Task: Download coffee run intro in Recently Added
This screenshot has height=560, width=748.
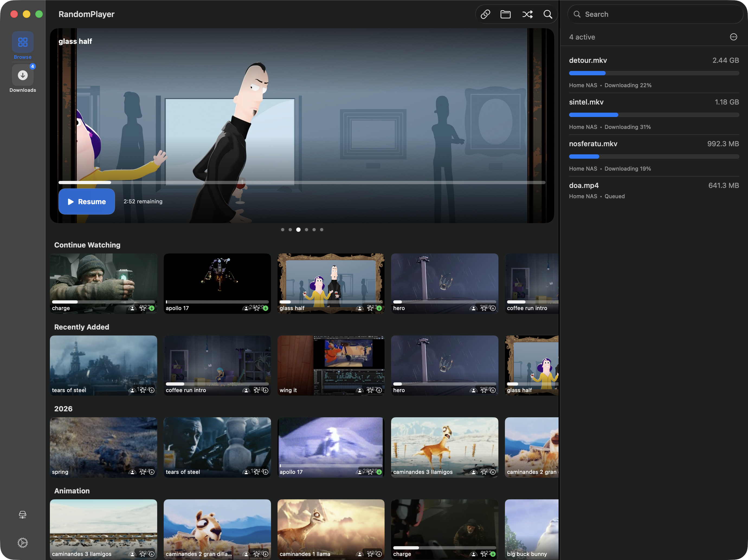Action: tap(265, 390)
